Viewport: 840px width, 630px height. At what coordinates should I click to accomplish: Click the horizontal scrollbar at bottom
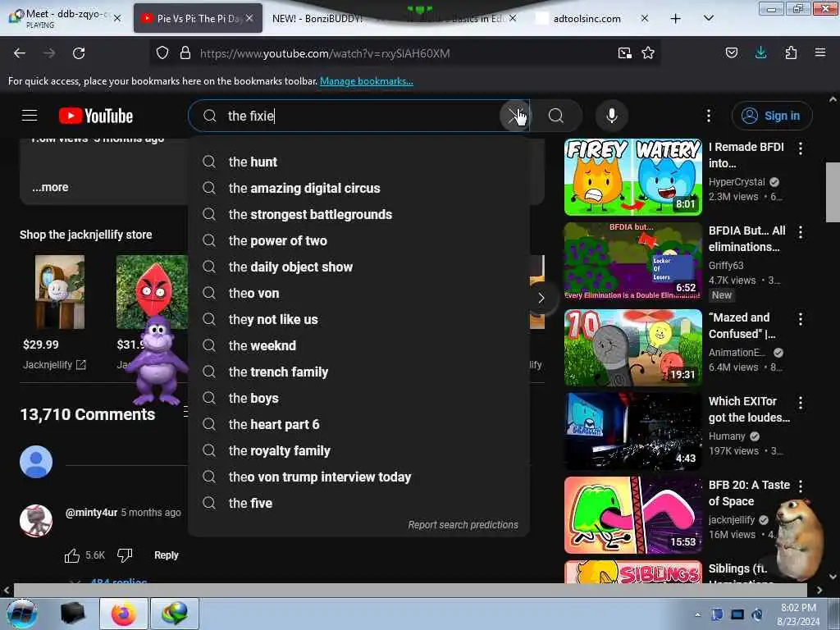pos(410,590)
